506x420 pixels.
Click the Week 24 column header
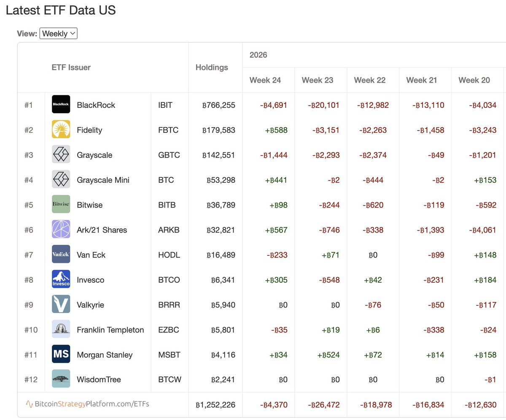tap(265, 80)
